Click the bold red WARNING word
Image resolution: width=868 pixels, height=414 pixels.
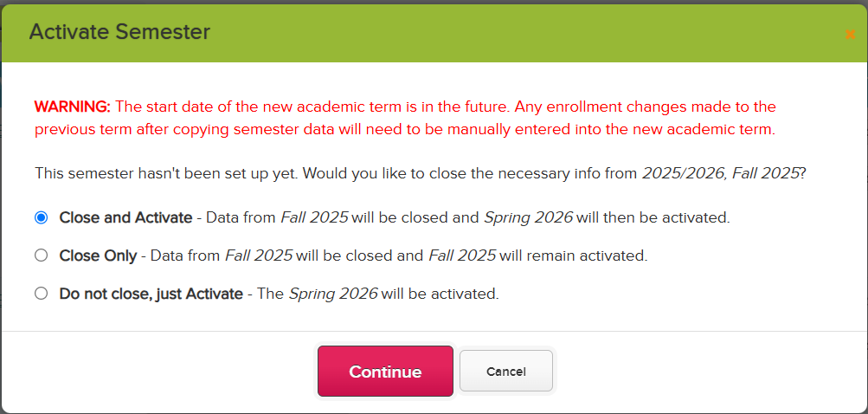coord(73,106)
